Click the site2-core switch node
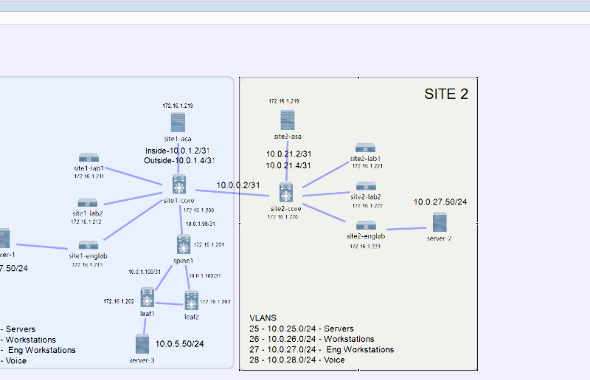 pos(286,193)
